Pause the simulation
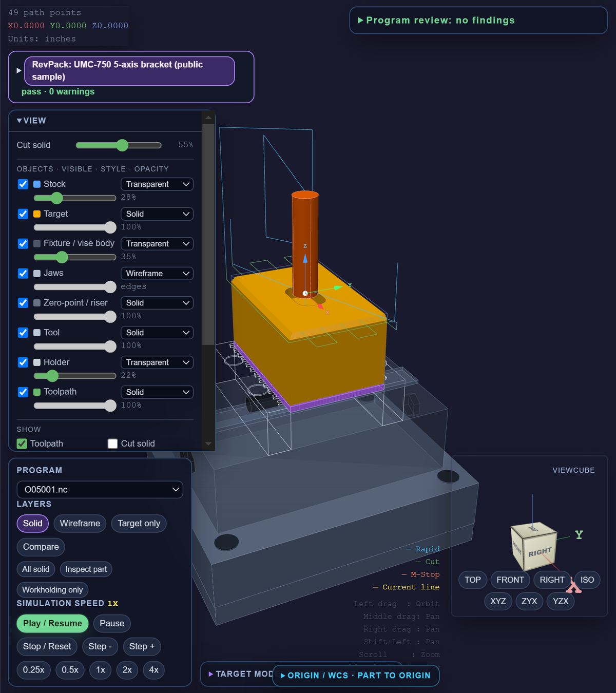Viewport: 616px width, 693px height. [112, 624]
